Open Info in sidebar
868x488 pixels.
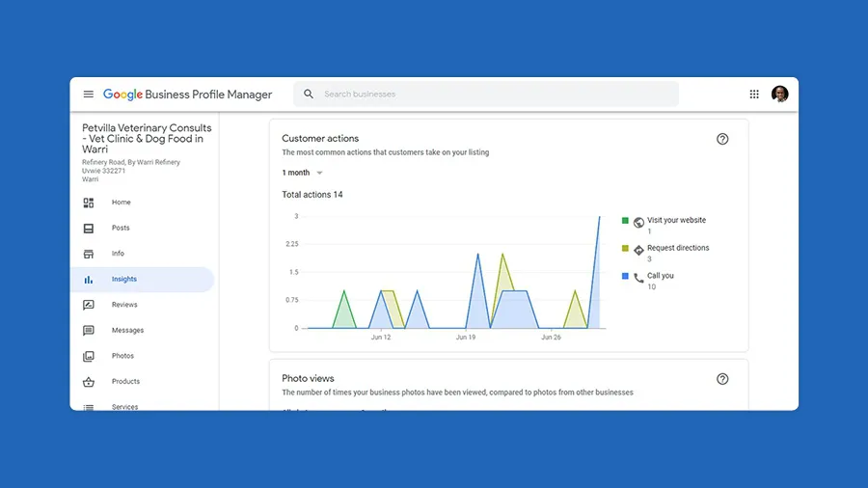(143, 254)
